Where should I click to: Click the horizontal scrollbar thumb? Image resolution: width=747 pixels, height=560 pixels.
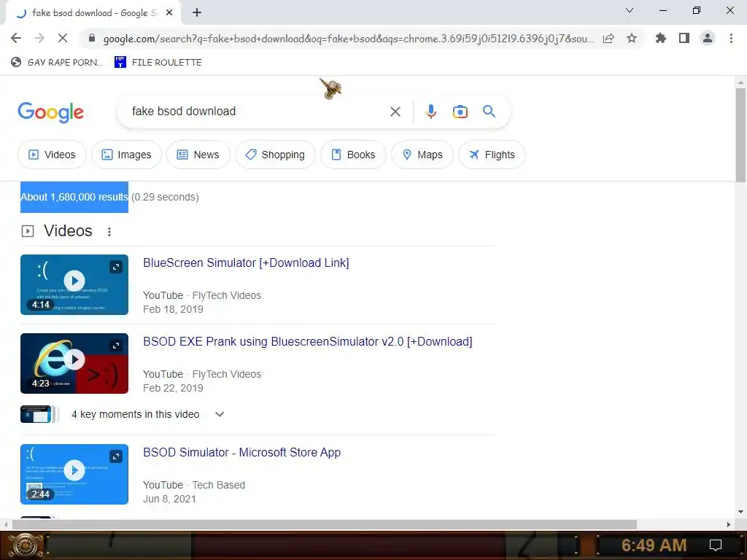[325, 524]
